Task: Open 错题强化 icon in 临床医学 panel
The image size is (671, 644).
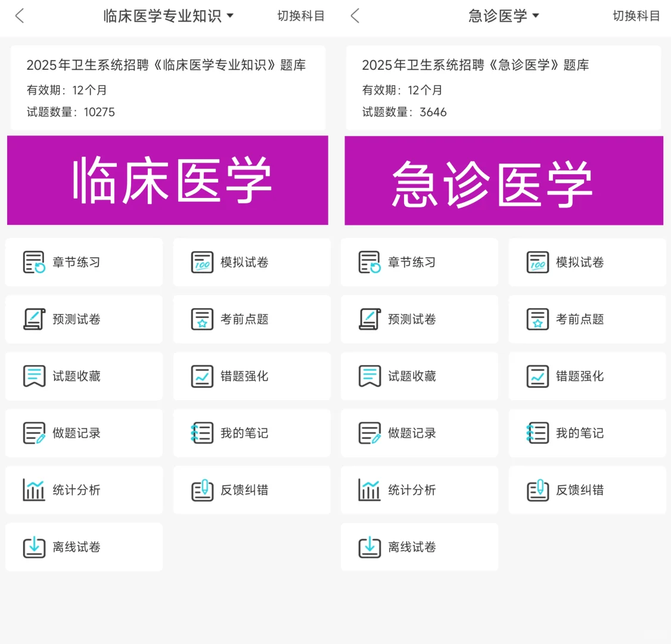Action: click(202, 376)
